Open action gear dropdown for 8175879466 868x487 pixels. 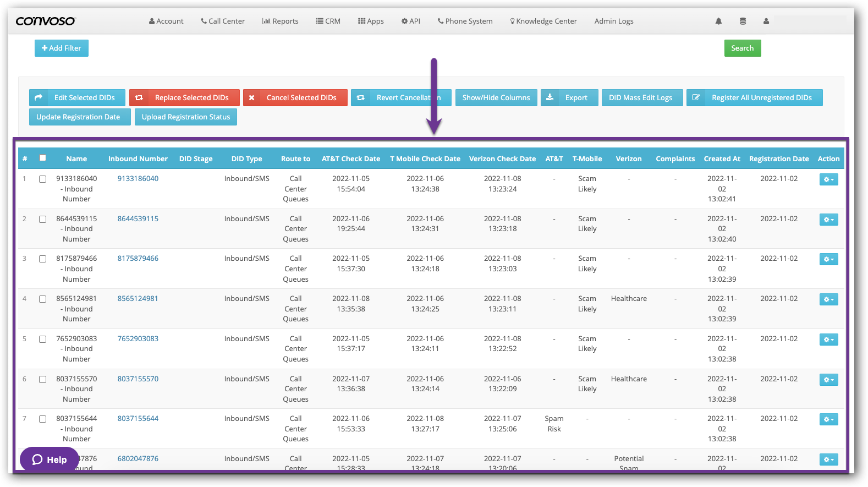click(x=828, y=259)
